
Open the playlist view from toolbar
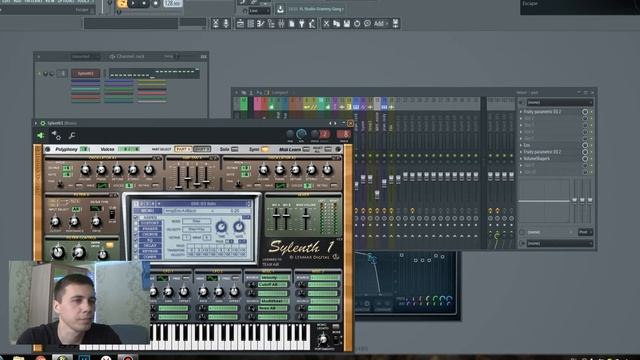click(240, 24)
